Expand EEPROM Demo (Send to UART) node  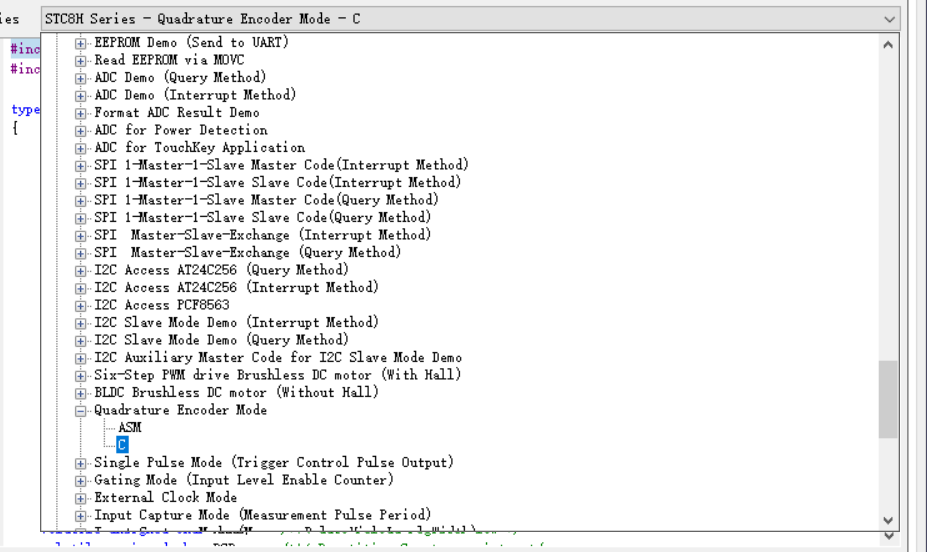pyautogui.click(x=80, y=43)
